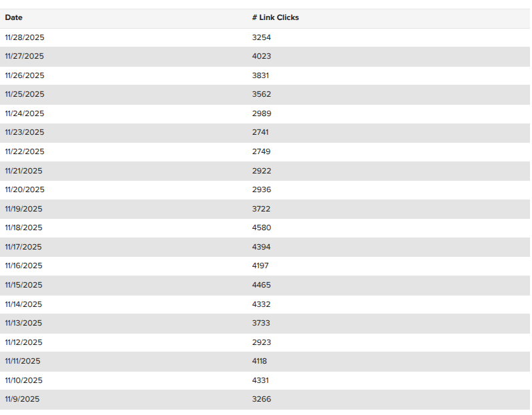Click the Date column header
The width and height of the screenshot is (532, 415).
point(13,18)
